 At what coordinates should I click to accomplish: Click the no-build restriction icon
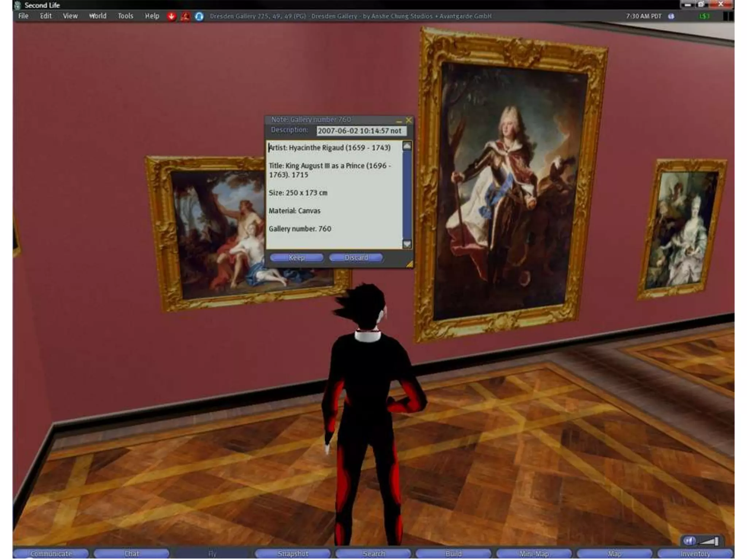tap(185, 16)
